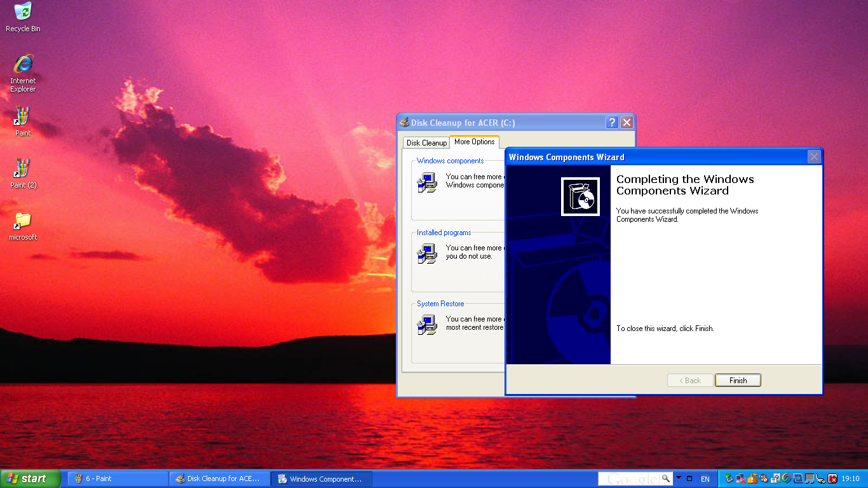The image size is (868, 488).
Task: Click the blue snowflake chip tray icon
Action: pos(797,478)
